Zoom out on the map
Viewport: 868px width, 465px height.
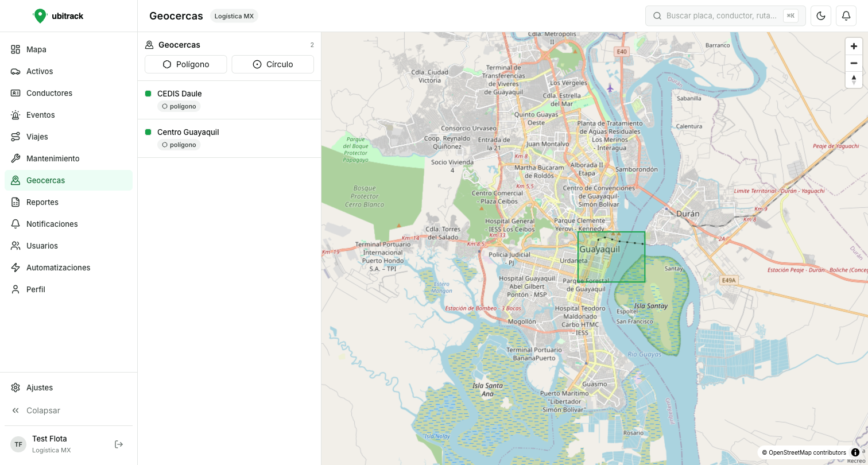(854, 63)
